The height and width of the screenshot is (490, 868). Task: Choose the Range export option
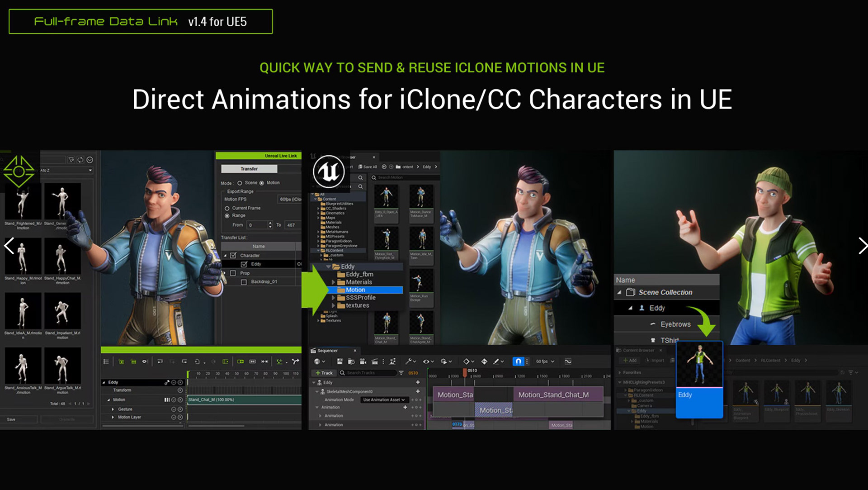[227, 216]
